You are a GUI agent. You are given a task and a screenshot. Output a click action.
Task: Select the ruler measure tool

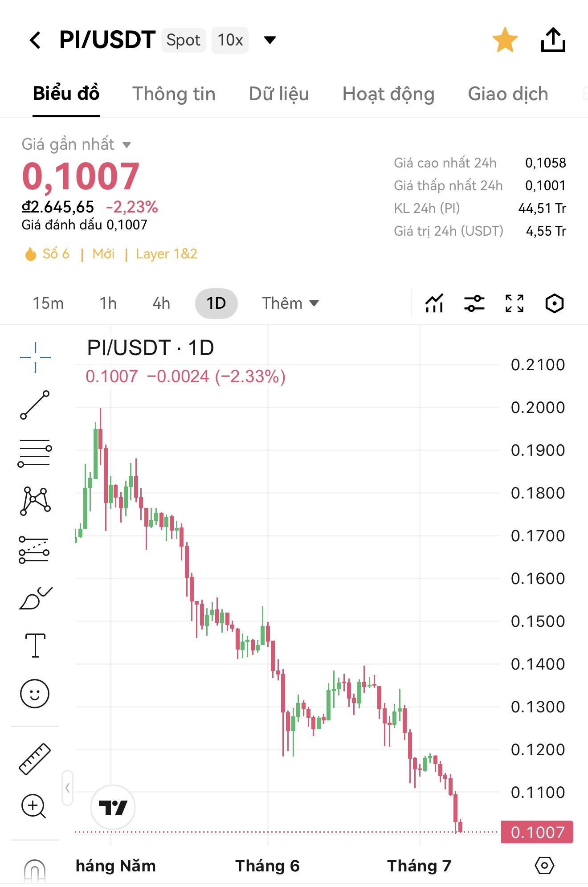pos(35,759)
